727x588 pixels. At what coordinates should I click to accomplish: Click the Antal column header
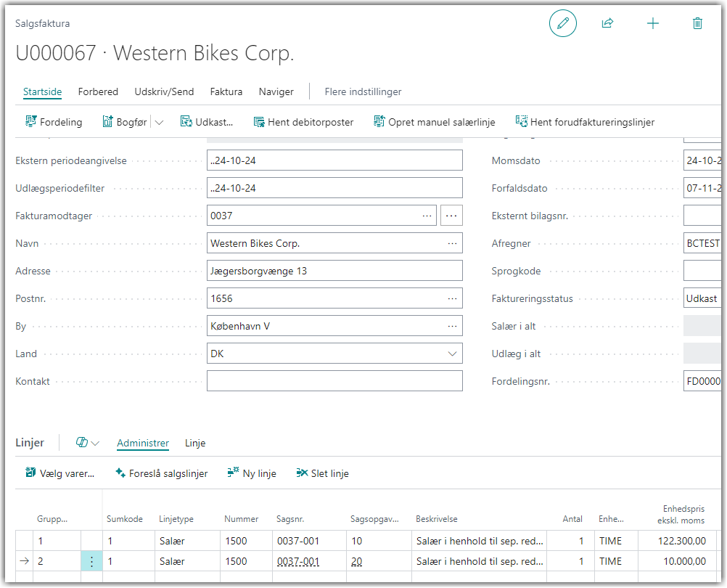coord(572,519)
